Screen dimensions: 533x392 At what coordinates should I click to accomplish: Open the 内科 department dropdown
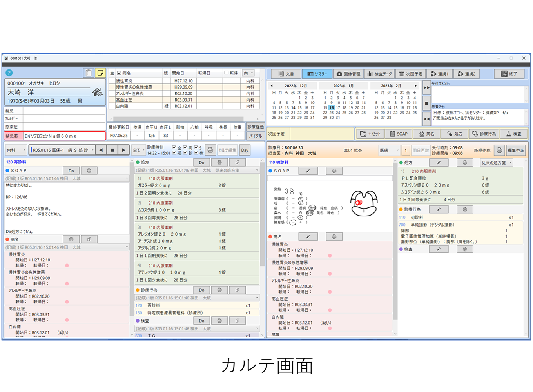coord(16,149)
